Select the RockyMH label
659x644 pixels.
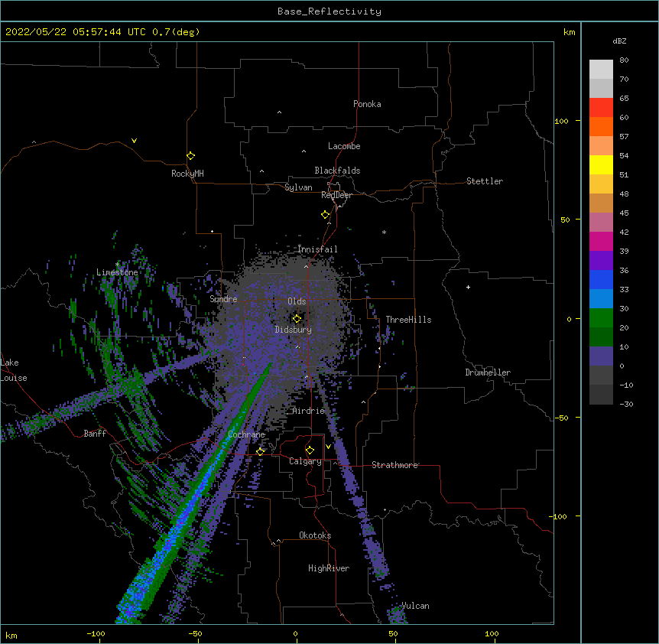click(x=187, y=174)
